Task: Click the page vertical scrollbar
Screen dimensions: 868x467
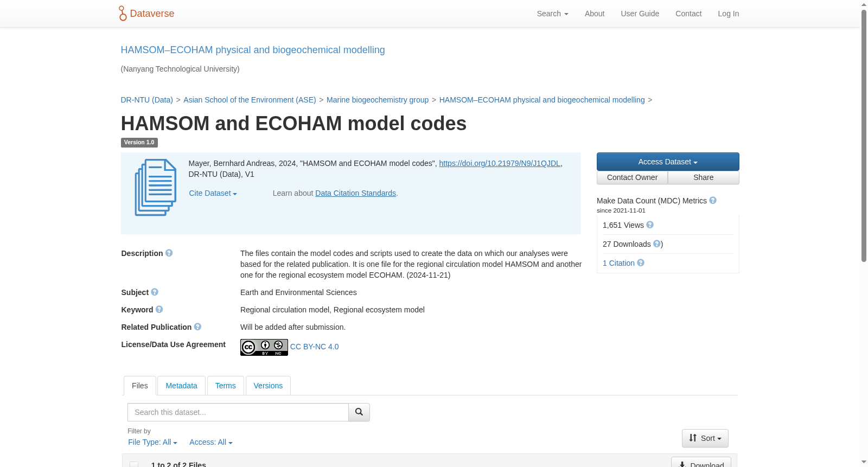Action: 864,136
